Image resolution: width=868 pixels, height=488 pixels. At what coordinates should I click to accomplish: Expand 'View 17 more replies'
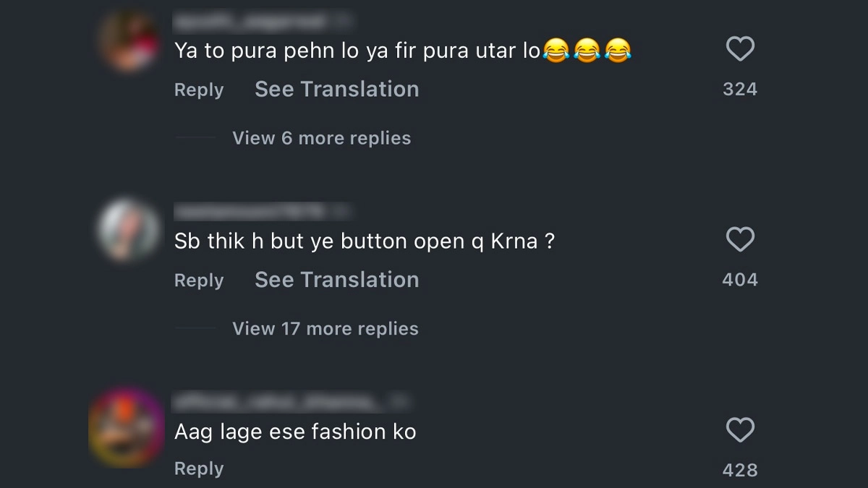click(325, 329)
